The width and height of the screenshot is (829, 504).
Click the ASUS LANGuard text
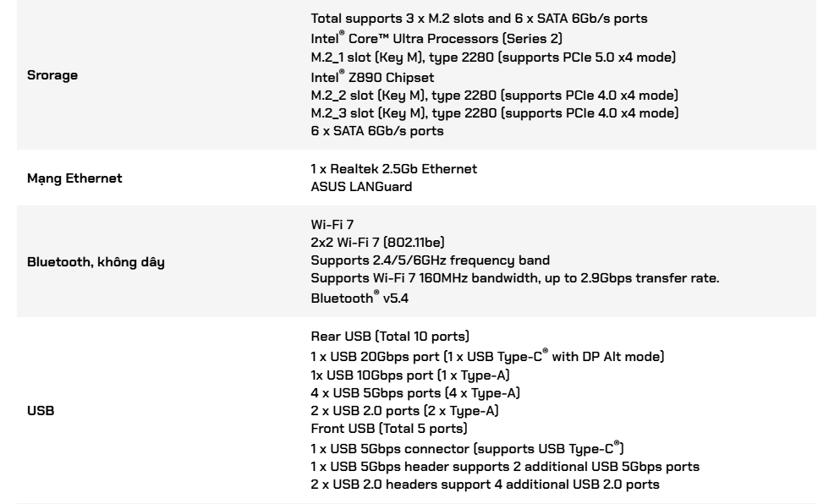[362, 187]
